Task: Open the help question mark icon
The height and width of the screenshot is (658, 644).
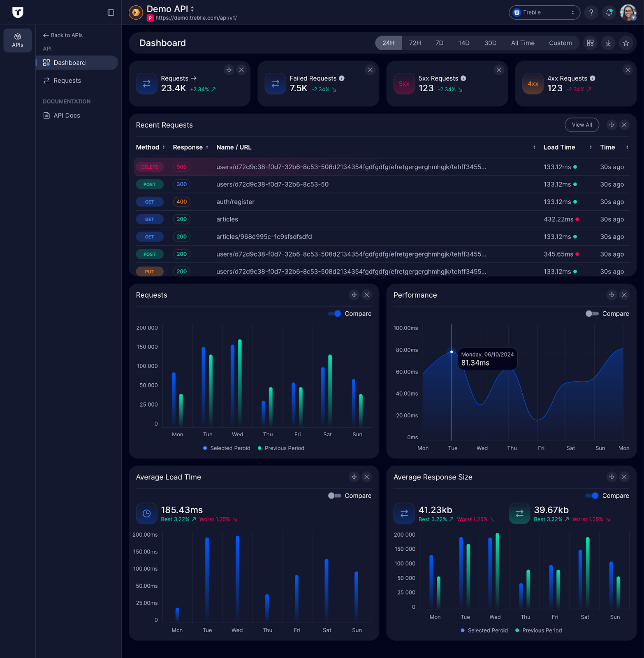Action: 591,12
